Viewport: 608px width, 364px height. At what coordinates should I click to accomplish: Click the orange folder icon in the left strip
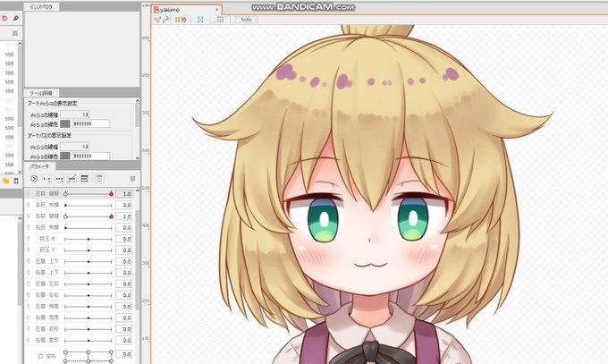click(x=6, y=181)
